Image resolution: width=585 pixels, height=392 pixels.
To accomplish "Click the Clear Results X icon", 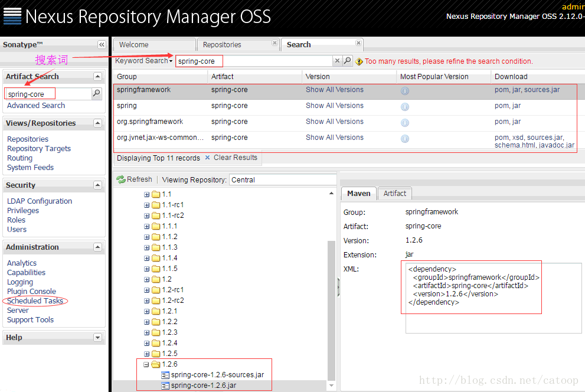I will click(x=207, y=158).
